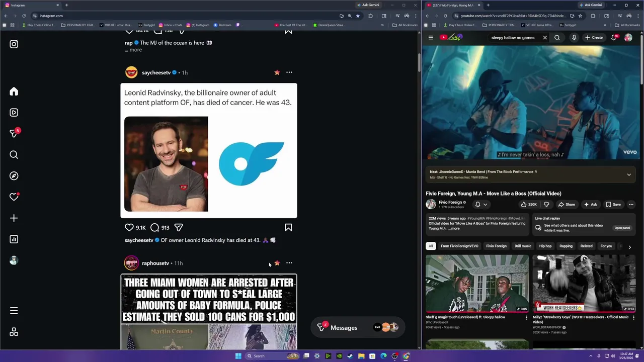Open 'Also from Meta' icon in sidebar
Image resolution: width=644 pixels, height=362 pixels.
(x=14, y=332)
